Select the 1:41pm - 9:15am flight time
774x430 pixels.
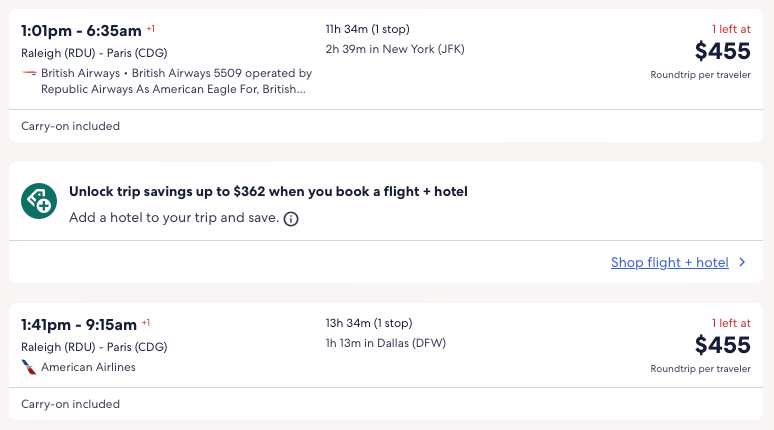pyautogui.click(x=79, y=325)
